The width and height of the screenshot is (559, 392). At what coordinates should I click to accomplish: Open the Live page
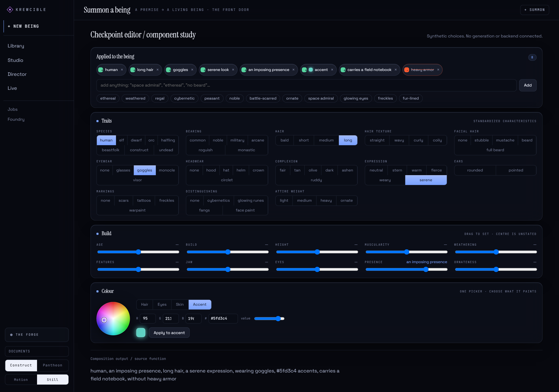click(x=12, y=88)
